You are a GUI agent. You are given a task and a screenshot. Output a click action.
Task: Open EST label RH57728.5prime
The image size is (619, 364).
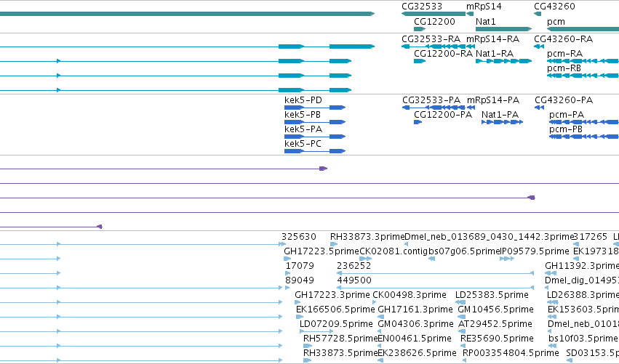tap(340, 339)
